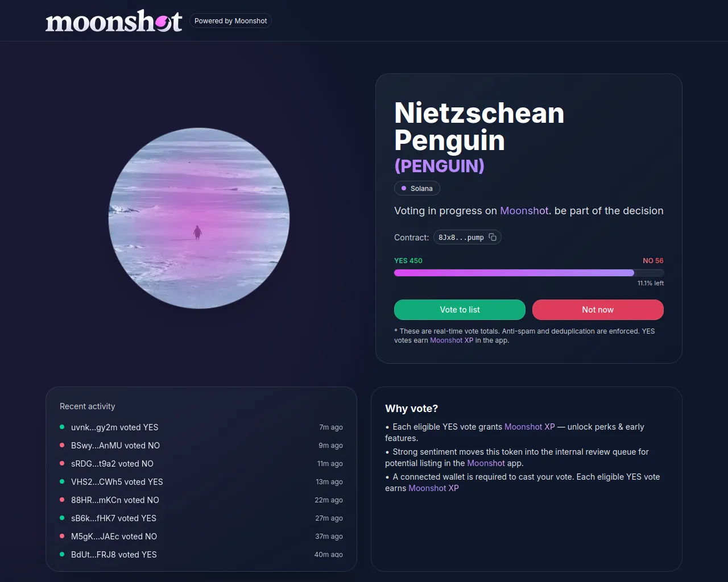Open Moonshot XP link in first Why vote bullet

coord(530,427)
